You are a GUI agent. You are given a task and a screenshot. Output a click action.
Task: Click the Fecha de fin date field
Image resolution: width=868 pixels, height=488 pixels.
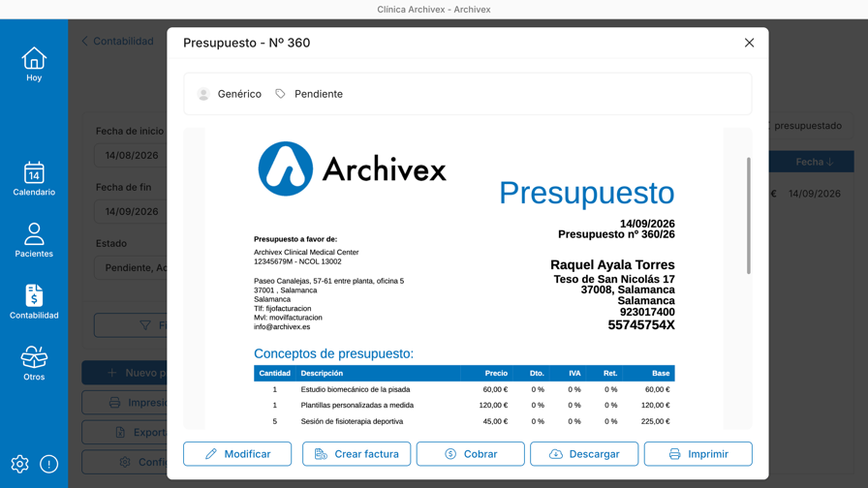pyautogui.click(x=131, y=211)
